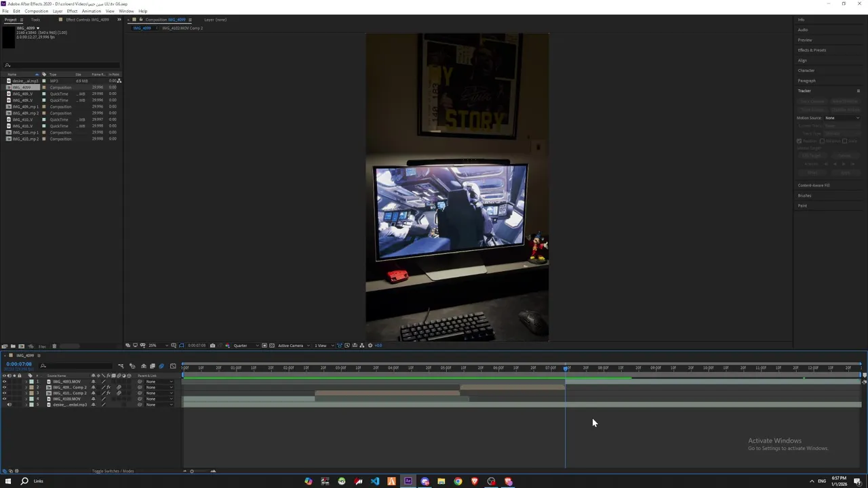Viewport: 868px width, 488px height.
Task: Open the Graph Editor icon
Action: tap(173, 366)
